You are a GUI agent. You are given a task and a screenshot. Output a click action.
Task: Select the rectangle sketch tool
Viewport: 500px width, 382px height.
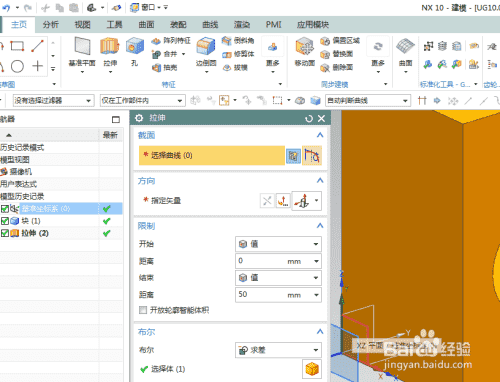click(17, 46)
